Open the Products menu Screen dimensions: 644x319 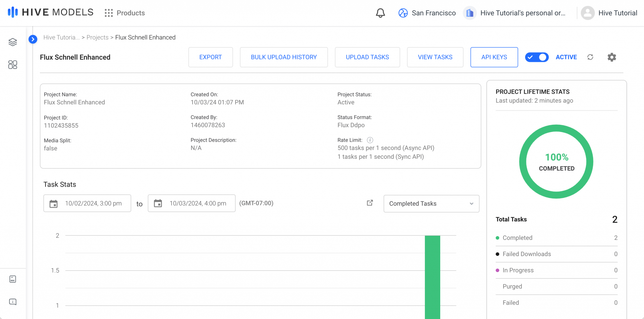125,13
